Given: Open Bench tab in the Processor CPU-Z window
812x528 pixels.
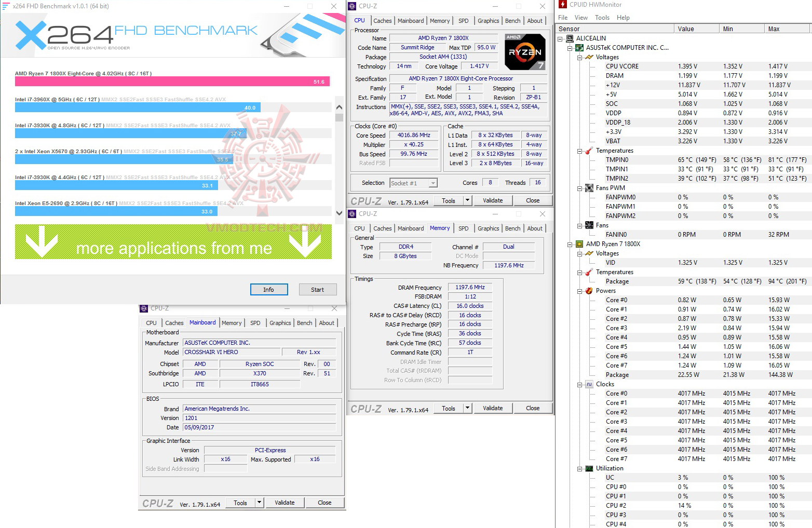Looking at the screenshot, I should [512, 21].
